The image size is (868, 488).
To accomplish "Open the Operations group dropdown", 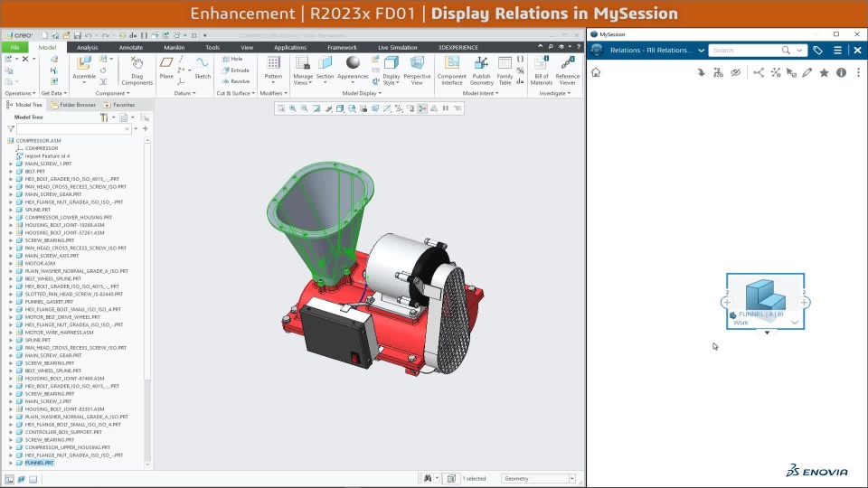I will (x=21, y=93).
